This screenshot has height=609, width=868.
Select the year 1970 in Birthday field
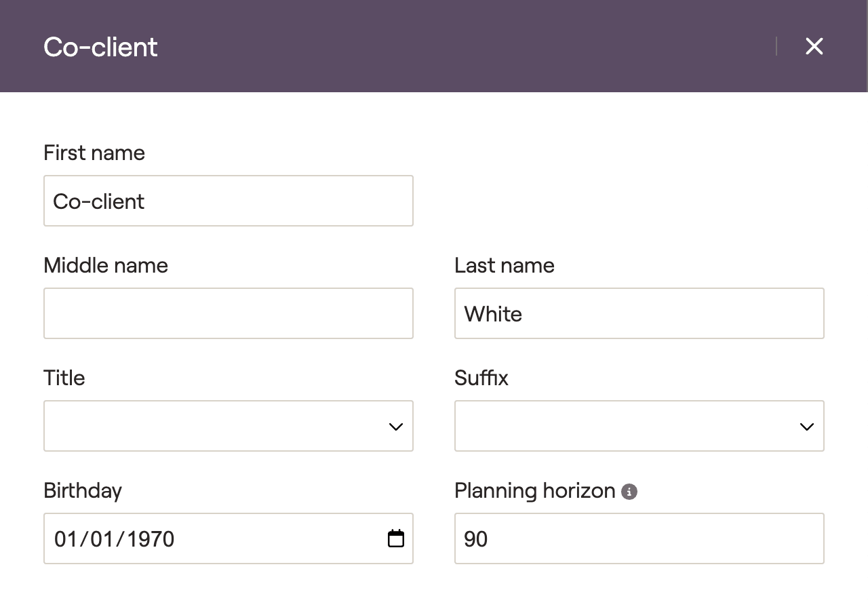[x=150, y=539]
